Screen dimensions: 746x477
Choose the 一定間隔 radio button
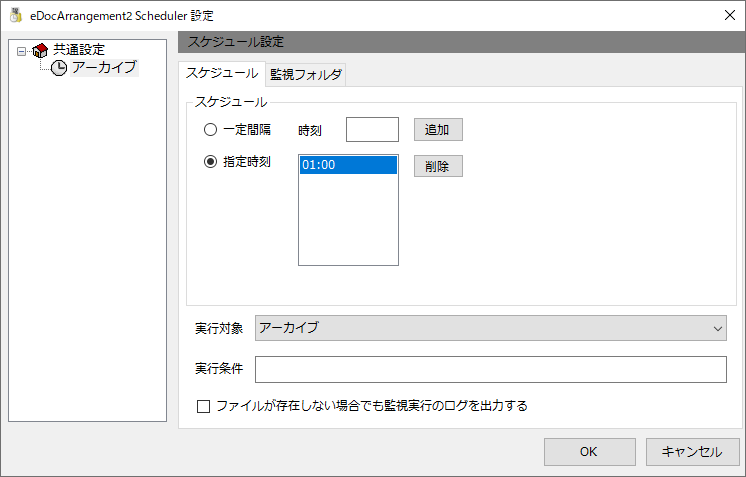click(x=210, y=129)
